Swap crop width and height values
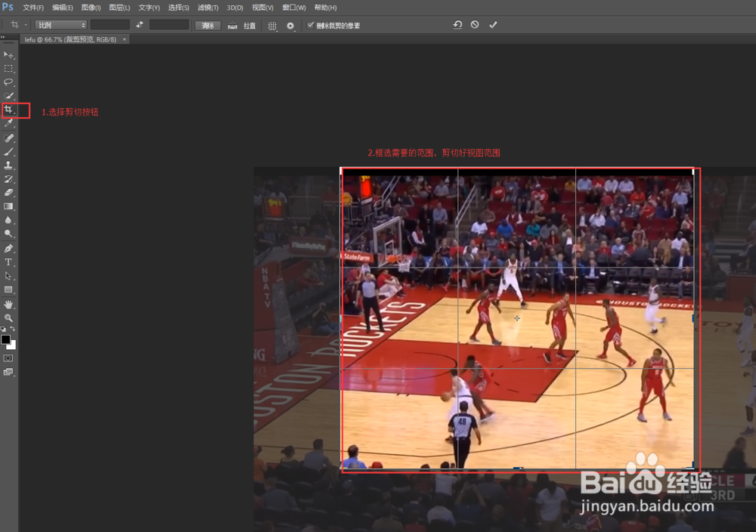Image resolution: width=756 pixels, height=532 pixels. [139, 25]
